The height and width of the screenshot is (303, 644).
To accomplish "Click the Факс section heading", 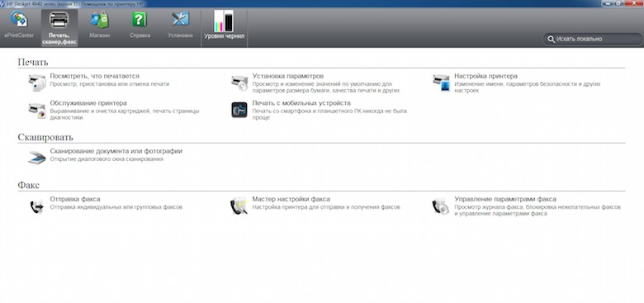I will click(x=28, y=185).
